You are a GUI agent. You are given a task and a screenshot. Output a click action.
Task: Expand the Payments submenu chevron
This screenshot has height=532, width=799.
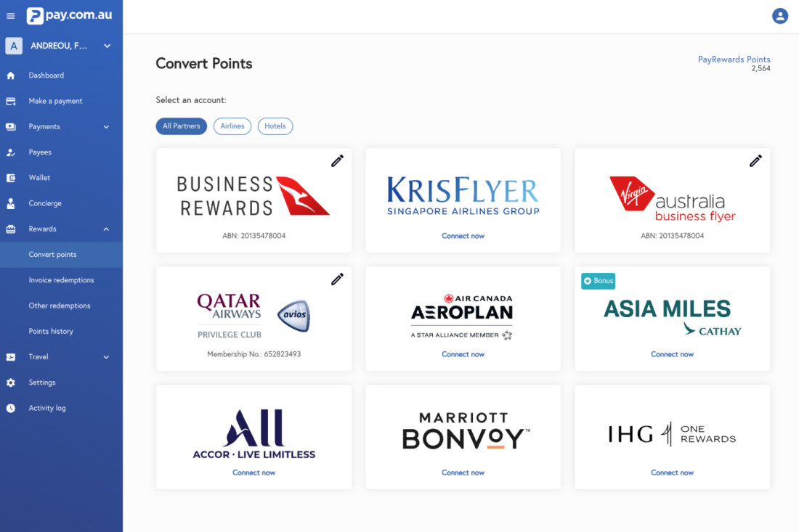[106, 127]
